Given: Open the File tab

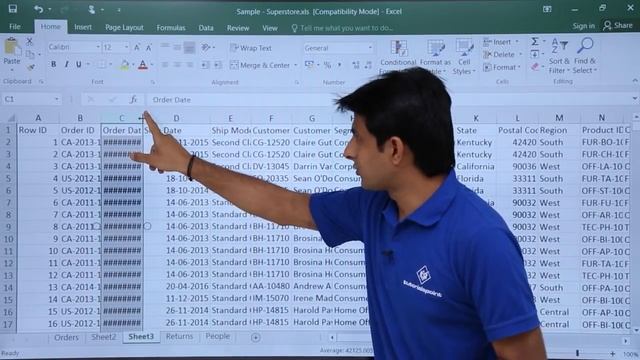Looking at the screenshot, I should [x=15, y=27].
